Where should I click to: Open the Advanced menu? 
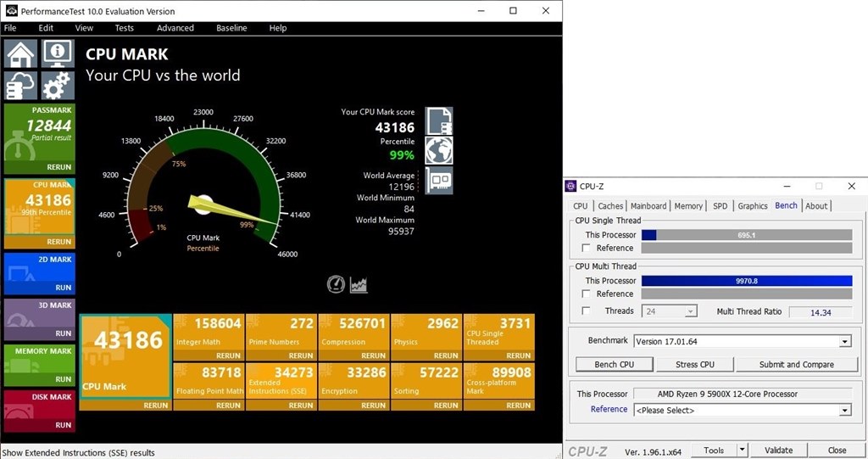coord(175,28)
